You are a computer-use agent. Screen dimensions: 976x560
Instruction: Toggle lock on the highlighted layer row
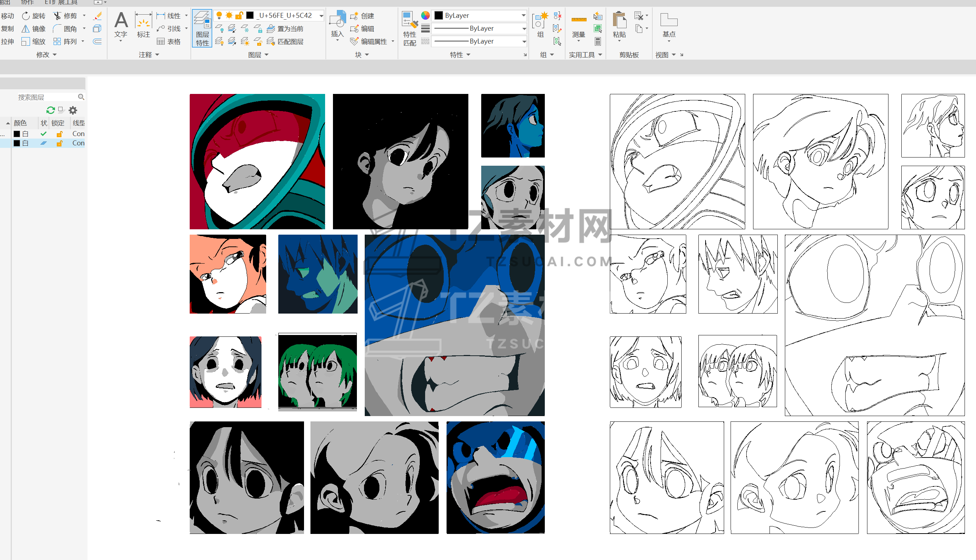point(59,143)
